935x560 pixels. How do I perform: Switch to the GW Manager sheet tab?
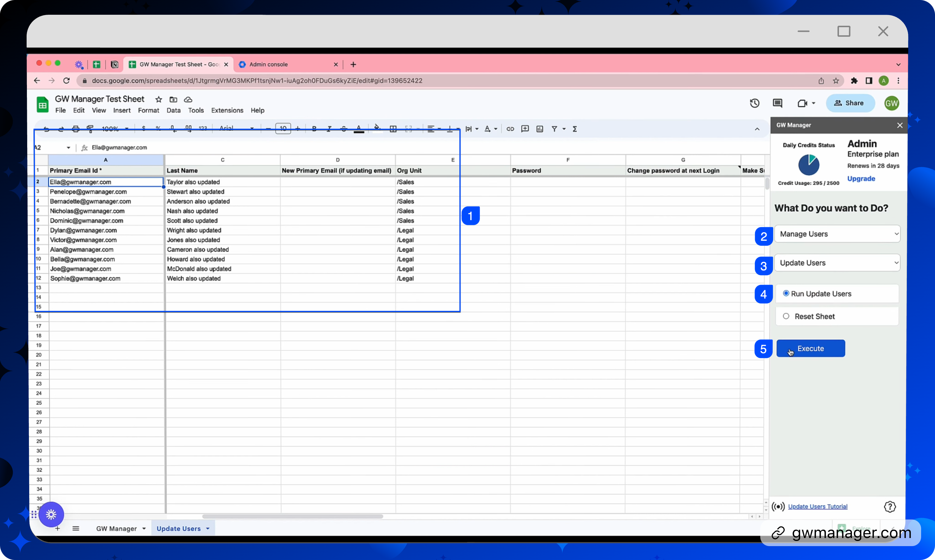click(116, 529)
